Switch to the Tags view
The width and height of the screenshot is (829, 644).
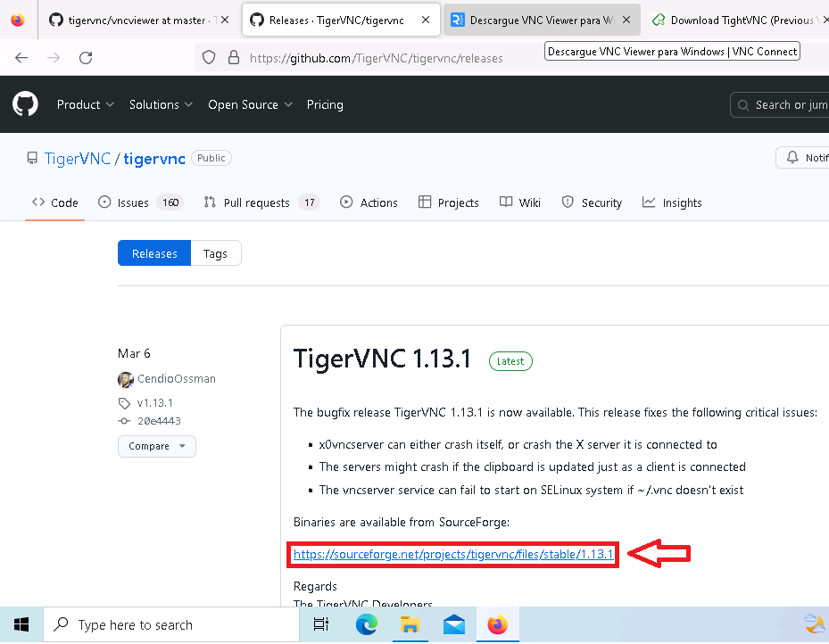[215, 253]
